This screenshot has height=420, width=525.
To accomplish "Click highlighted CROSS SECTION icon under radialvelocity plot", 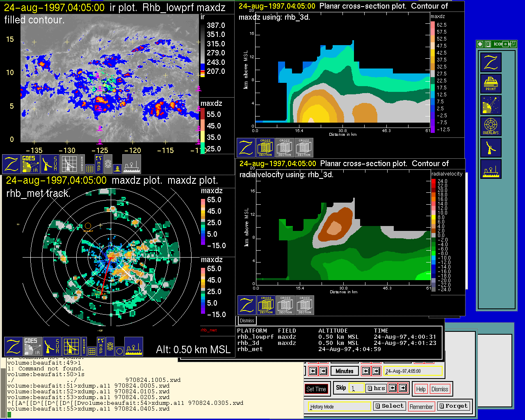I will (266, 306).
